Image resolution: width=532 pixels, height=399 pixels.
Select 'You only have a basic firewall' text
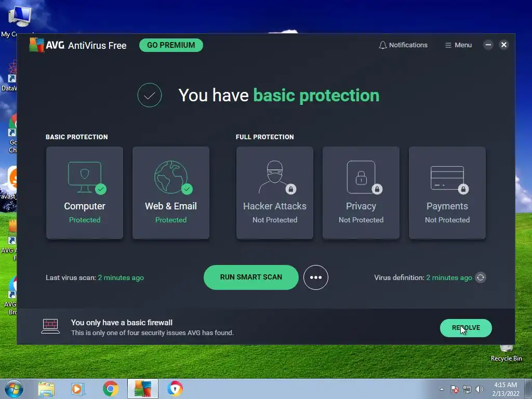pyautogui.click(x=122, y=323)
